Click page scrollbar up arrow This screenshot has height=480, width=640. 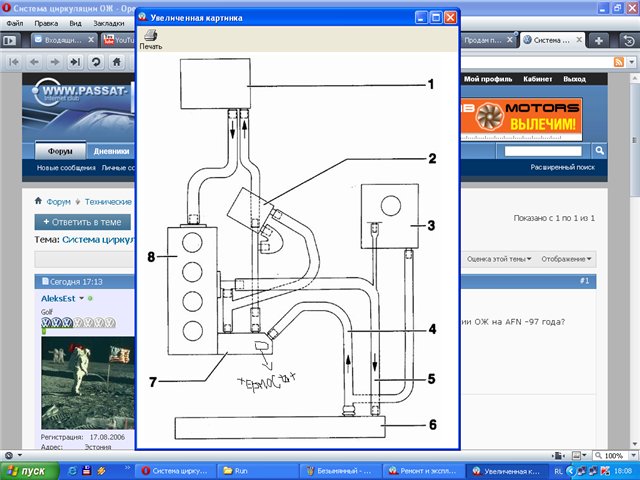click(x=635, y=78)
